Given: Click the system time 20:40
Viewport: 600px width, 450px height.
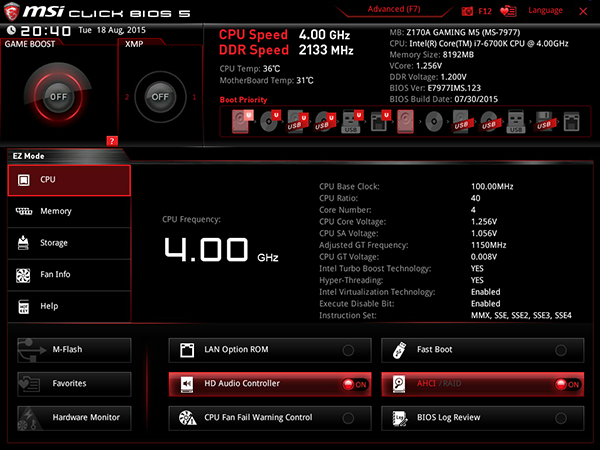Looking at the screenshot, I should pos(46,31).
